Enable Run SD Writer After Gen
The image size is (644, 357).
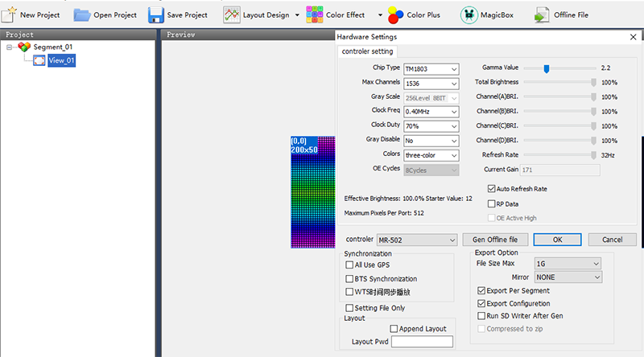[481, 316]
